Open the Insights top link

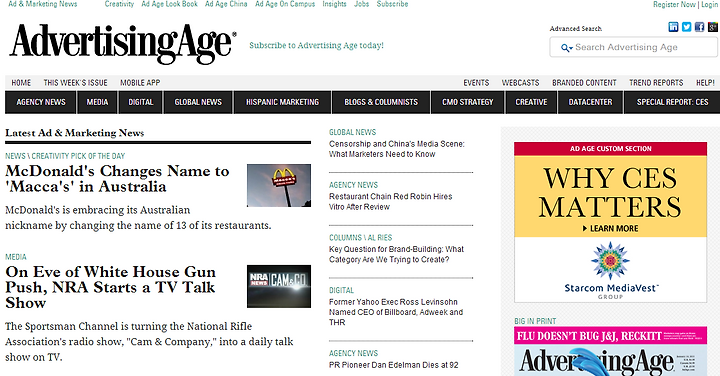(334, 4)
